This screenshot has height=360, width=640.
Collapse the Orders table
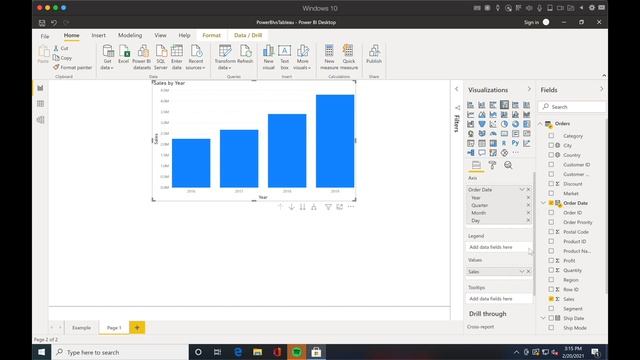(540, 123)
